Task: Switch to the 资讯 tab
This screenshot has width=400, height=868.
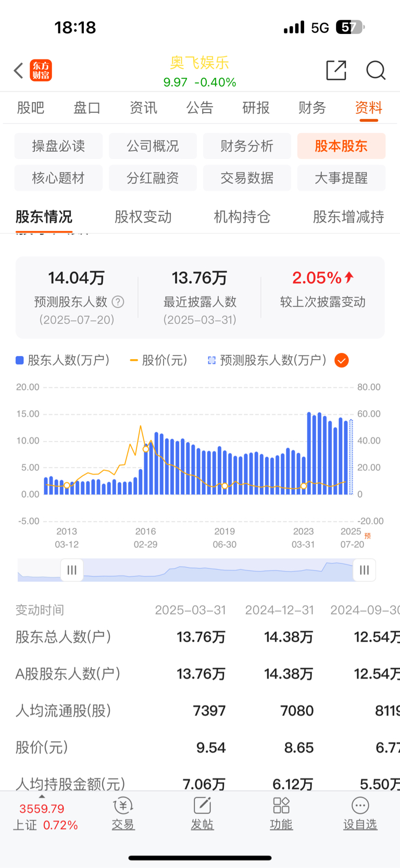Action: 143,108
